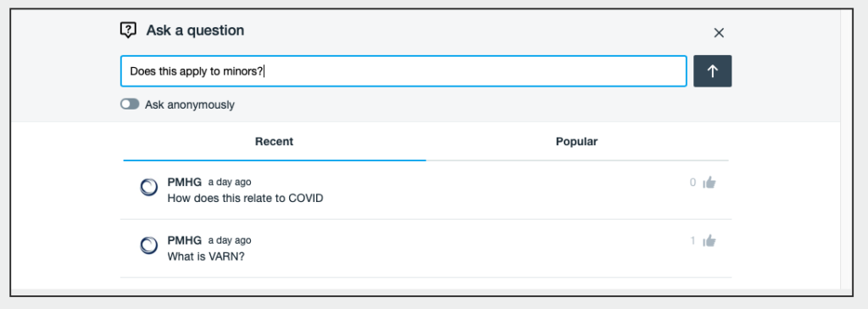Screen dimensions: 868x309
Task: Click the PMHG author name on the VARN question
Action: pyautogui.click(x=184, y=240)
